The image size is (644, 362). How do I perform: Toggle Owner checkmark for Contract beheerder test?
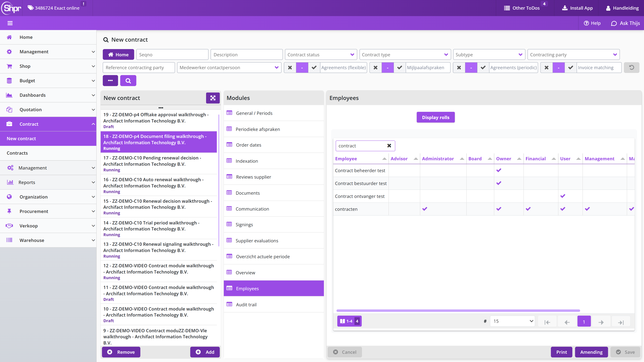pos(499,170)
